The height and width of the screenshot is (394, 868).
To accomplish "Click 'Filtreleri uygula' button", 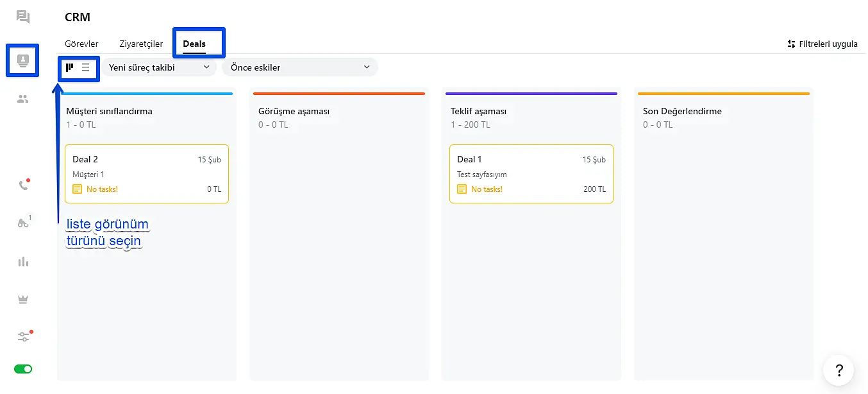I will [x=822, y=44].
